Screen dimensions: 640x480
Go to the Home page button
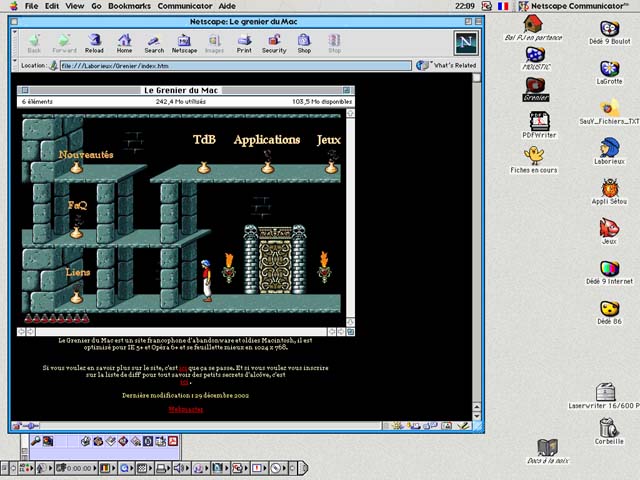(x=124, y=44)
